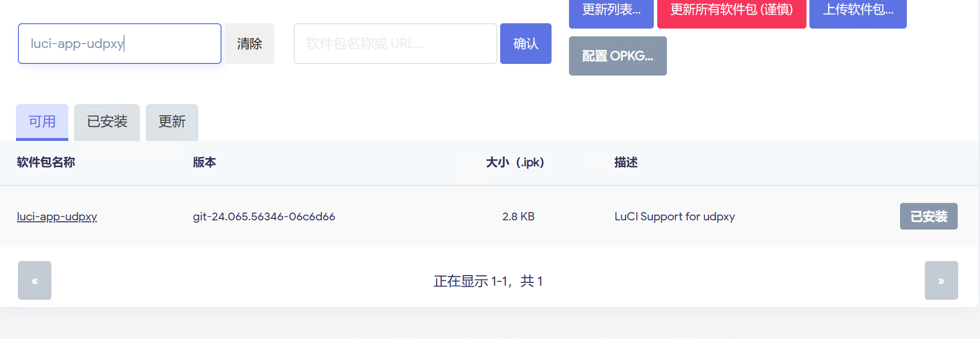
Task: Open the luci-app-udpxy package link
Action: pyautogui.click(x=57, y=216)
